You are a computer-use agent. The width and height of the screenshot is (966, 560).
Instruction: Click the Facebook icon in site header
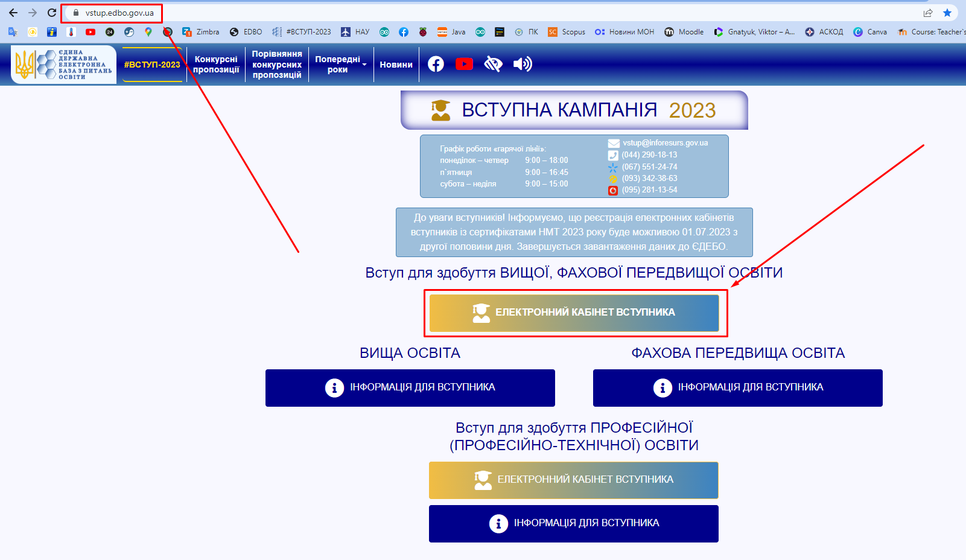pyautogui.click(x=436, y=64)
